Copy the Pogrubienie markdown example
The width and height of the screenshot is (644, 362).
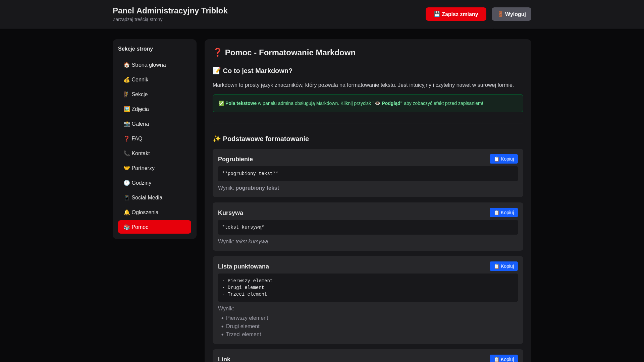tap(503, 159)
